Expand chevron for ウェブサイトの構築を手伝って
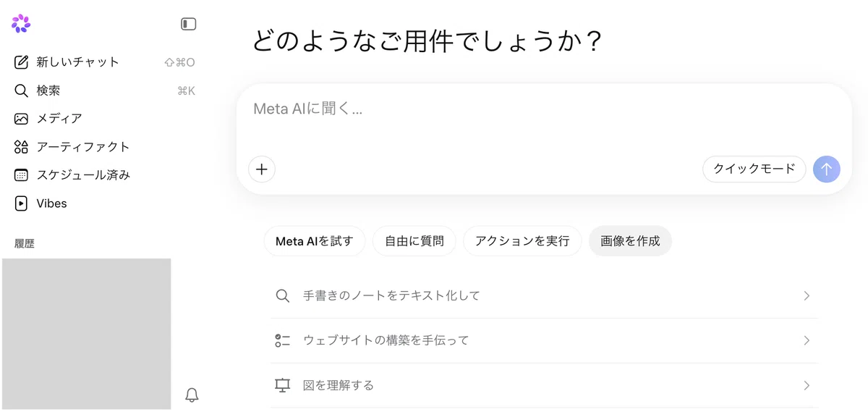Viewport: 868px width, 412px height. tap(807, 340)
